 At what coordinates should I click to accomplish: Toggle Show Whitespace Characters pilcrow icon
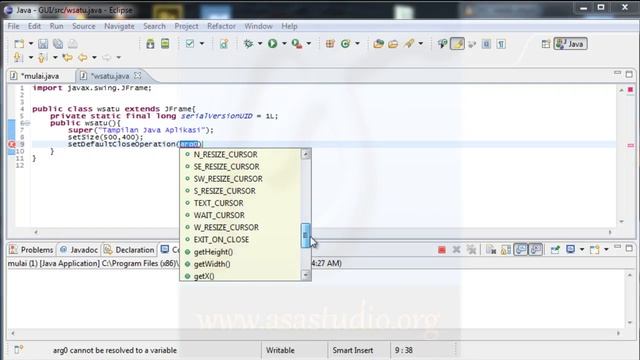click(501, 44)
